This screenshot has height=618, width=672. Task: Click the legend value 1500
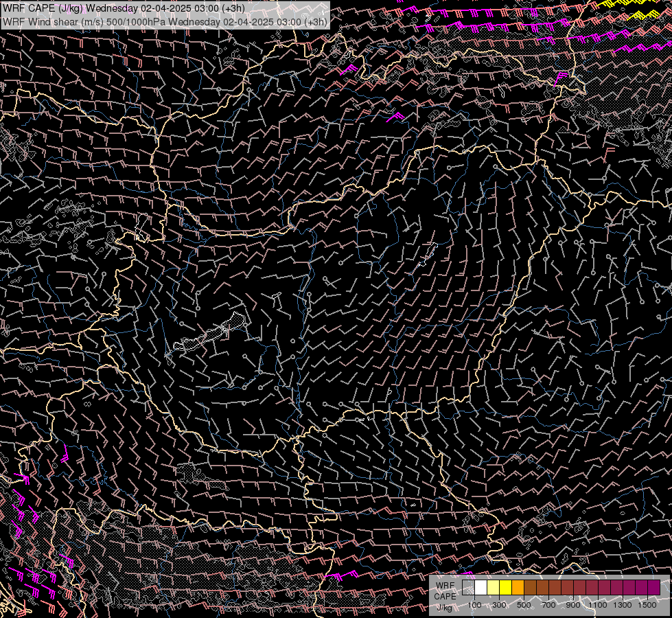(647, 605)
